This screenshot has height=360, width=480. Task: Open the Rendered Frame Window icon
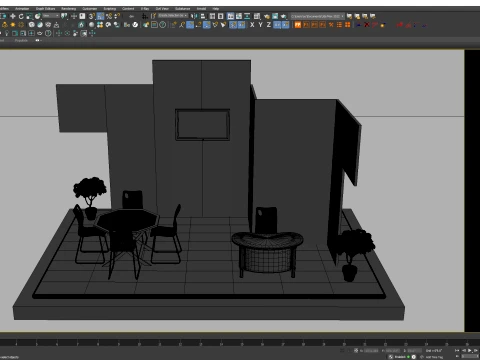[275, 16]
